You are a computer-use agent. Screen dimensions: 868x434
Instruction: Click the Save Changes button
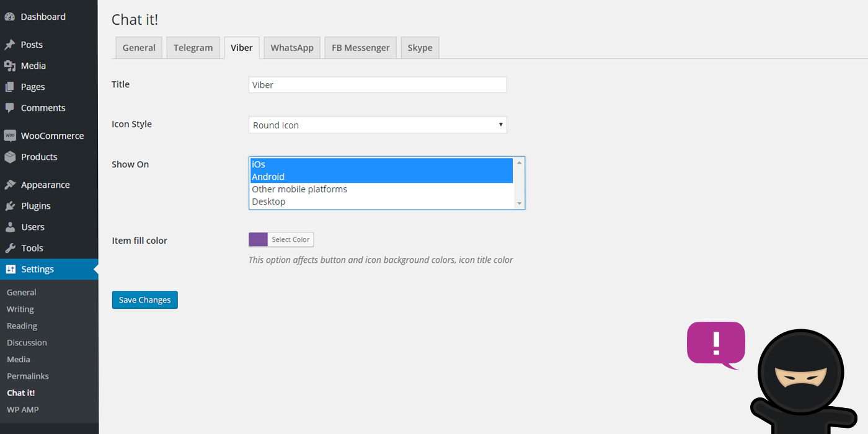click(x=145, y=300)
